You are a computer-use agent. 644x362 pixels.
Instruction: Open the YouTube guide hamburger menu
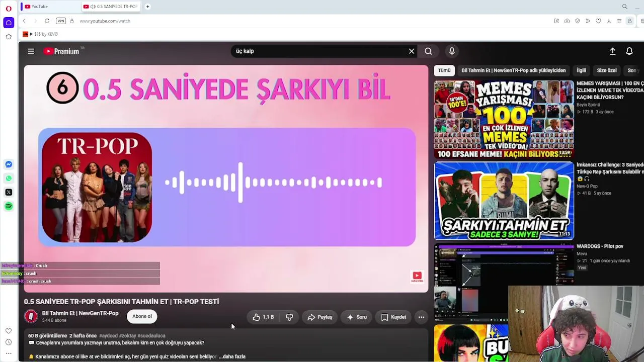pyautogui.click(x=31, y=51)
